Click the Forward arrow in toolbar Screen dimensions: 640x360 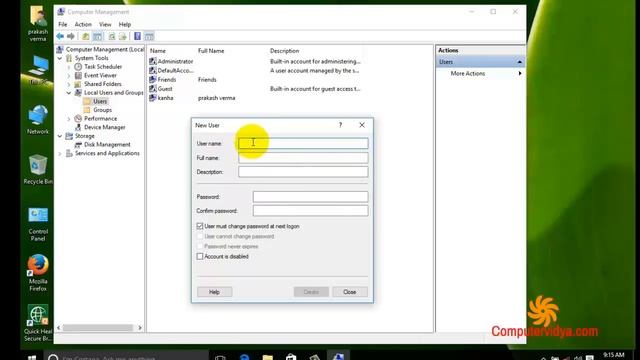pos(71,36)
